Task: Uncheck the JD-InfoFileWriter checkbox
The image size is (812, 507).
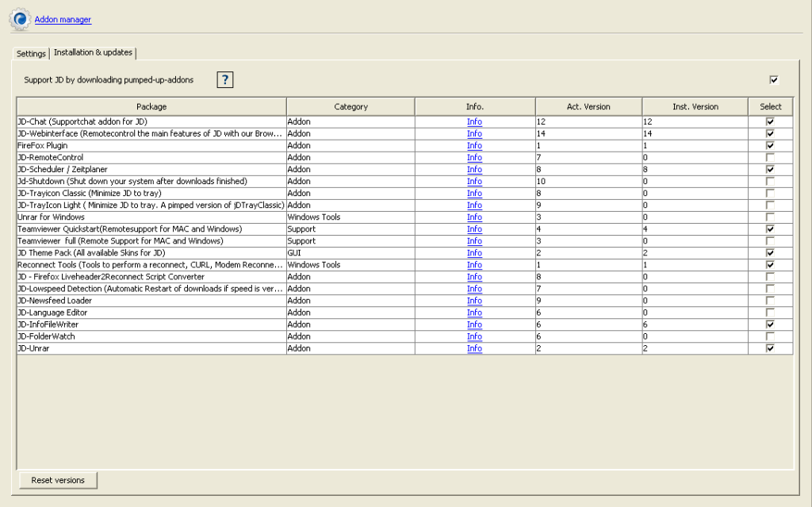Action: coord(770,325)
